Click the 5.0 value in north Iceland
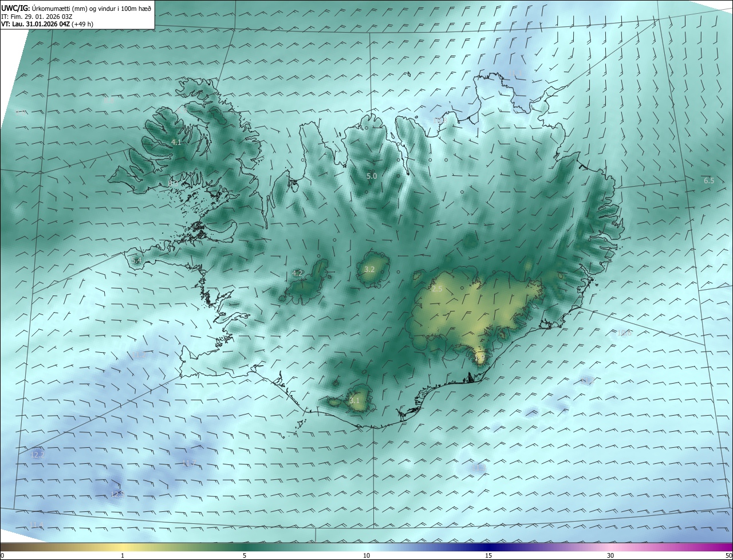Screen dimensions: 733x560 tap(372, 176)
